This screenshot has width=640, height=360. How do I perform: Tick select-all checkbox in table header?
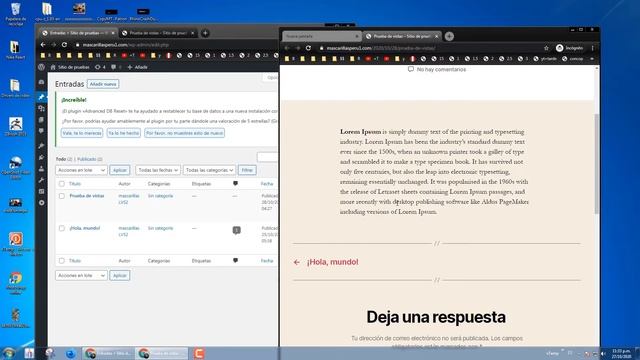[62, 184]
